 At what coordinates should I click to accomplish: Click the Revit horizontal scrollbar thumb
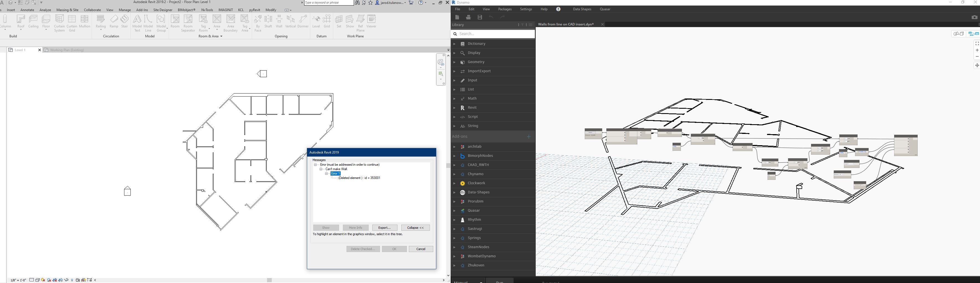(269, 280)
